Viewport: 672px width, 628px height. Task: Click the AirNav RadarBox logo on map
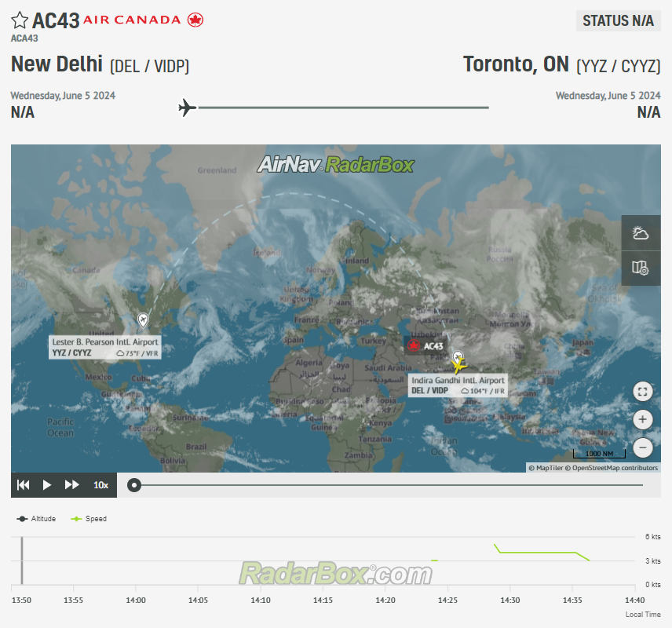tap(335, 165)
